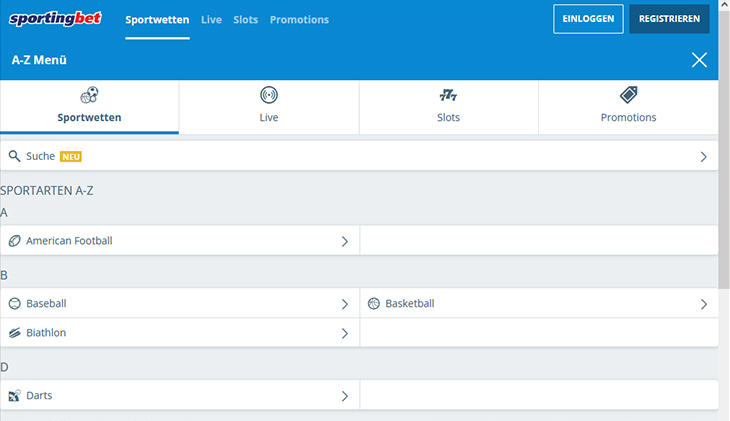Click the SPORTARTEN A-Z heading
The height and width of the screenshot is (421, 730).
[x=47, y=190]
